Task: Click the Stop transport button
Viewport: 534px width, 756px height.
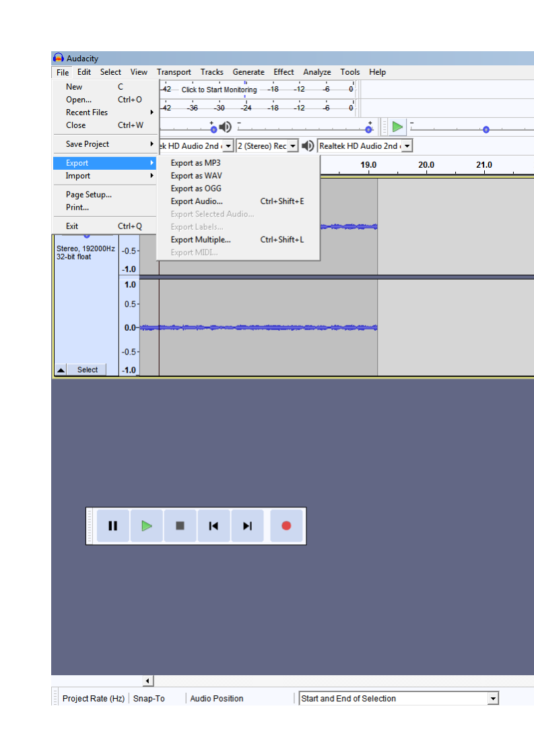Action: [180, 526]
